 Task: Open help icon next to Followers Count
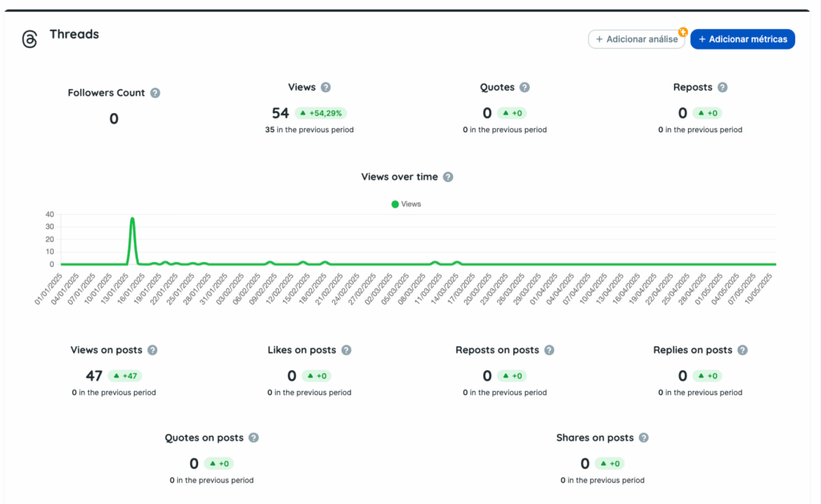[156, 93]
